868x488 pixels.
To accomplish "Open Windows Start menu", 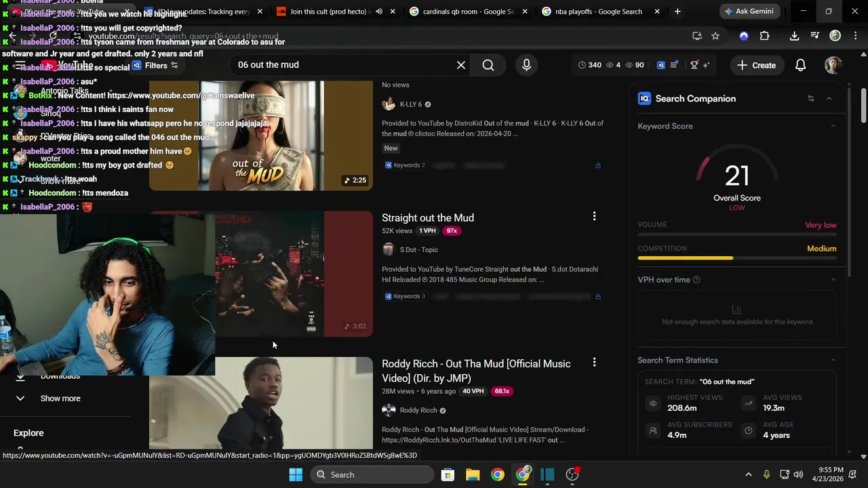I will (x=296, y=474).
